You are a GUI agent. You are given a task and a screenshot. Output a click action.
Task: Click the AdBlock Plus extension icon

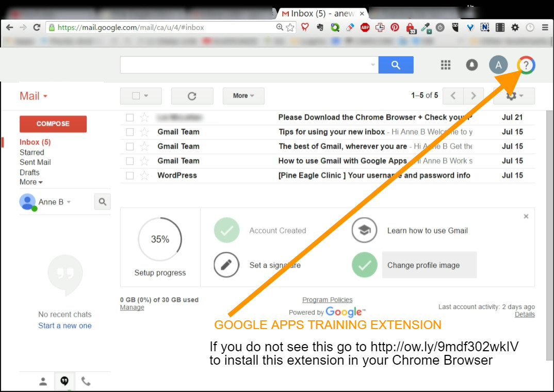click(365, 27)
